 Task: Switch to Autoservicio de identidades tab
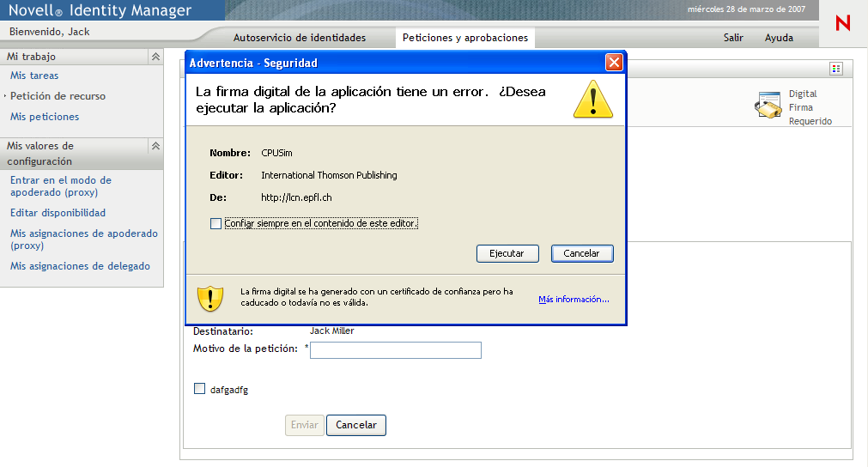coord(300,38)
